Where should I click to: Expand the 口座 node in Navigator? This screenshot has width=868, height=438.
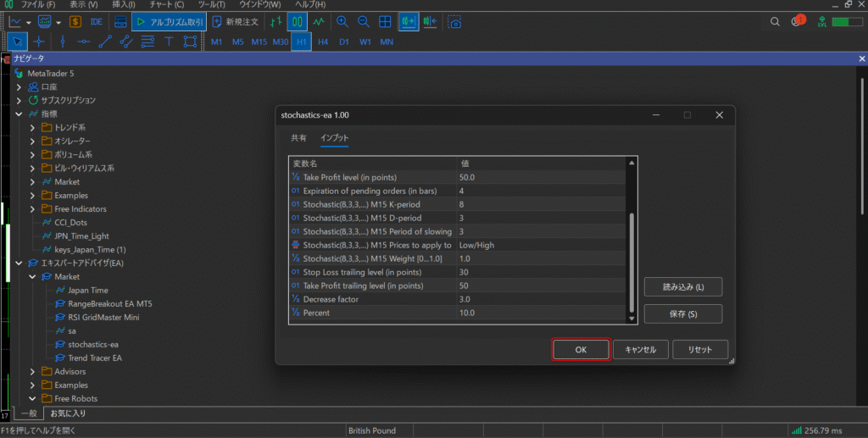(19, 86)
